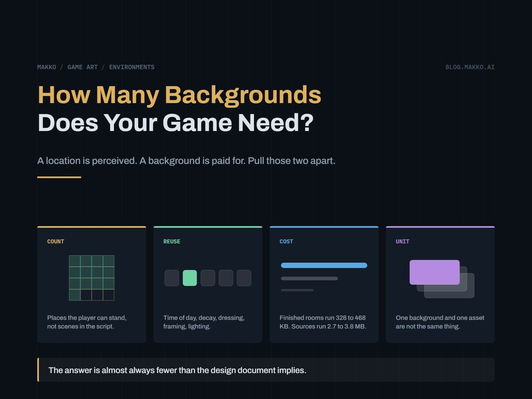The image size is (532, 399).
Task: Select the ENVIRONMENTS breadcrumb
Action: point(132,67)
